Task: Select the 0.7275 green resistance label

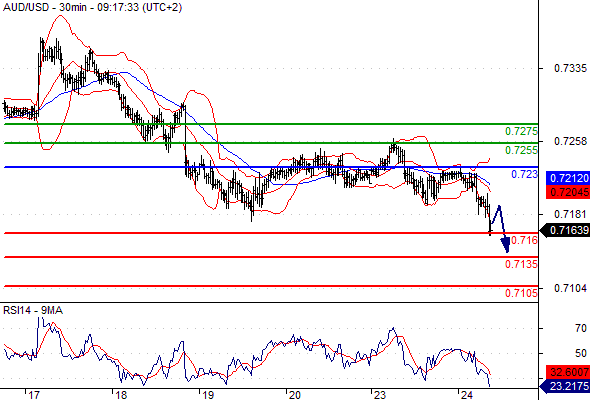Action: (x=521, y=131)
